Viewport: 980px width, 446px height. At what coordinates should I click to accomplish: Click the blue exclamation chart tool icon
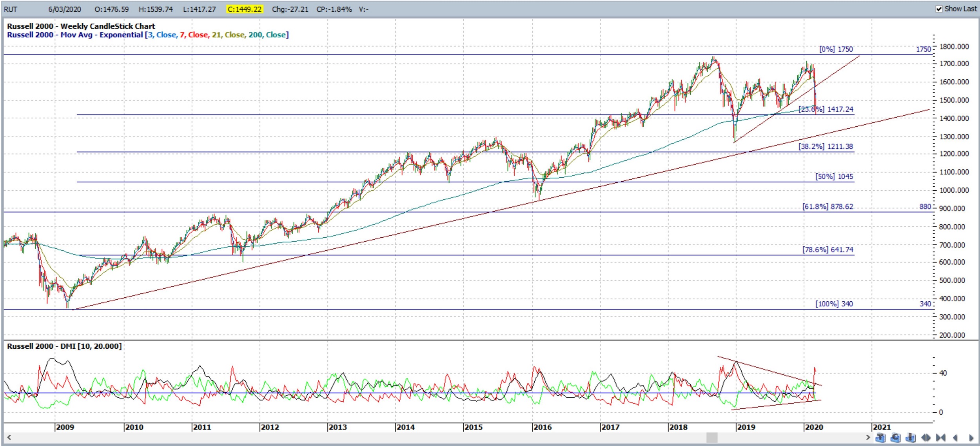[x=911, y=437]
